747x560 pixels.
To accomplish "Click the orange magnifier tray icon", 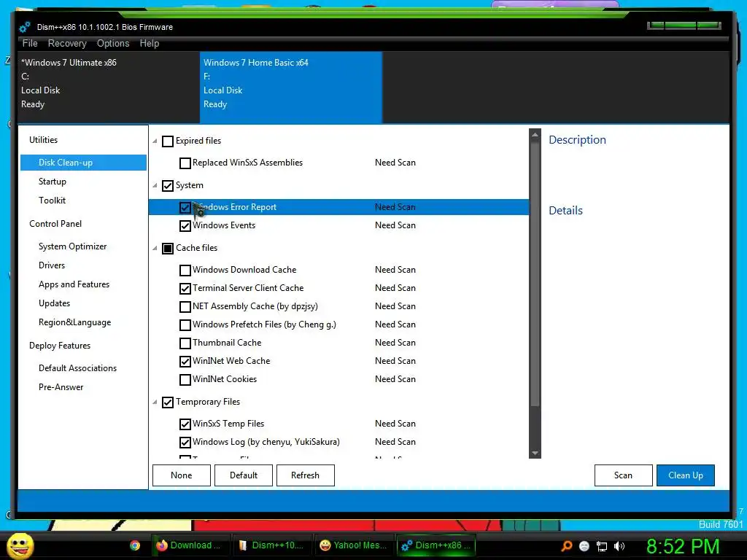I will click(x=566, y=545).
